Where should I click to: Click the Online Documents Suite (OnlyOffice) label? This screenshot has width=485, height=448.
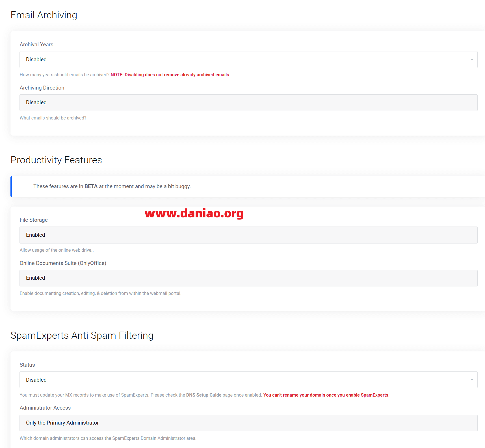click(63, 263)
